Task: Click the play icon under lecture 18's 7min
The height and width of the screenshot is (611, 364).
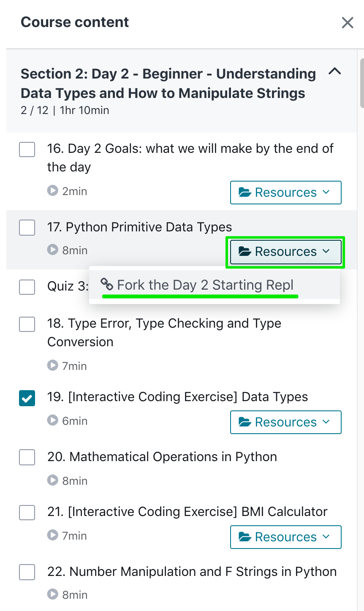Action: click(52, 366)
